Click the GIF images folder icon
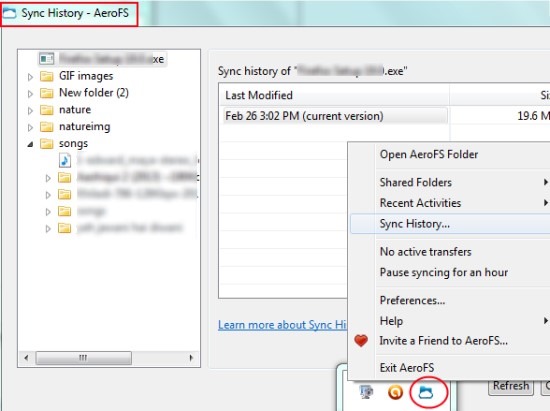Viewport: 550px width, 411px height. [x=47, y=76]
